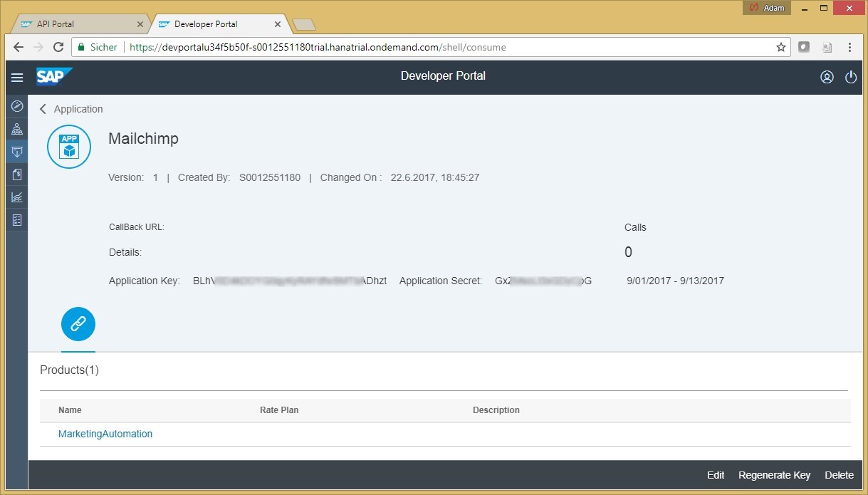Open the organization hierarchy icon in sidebar
Screen dimensions: 868x495
(16, 128)
